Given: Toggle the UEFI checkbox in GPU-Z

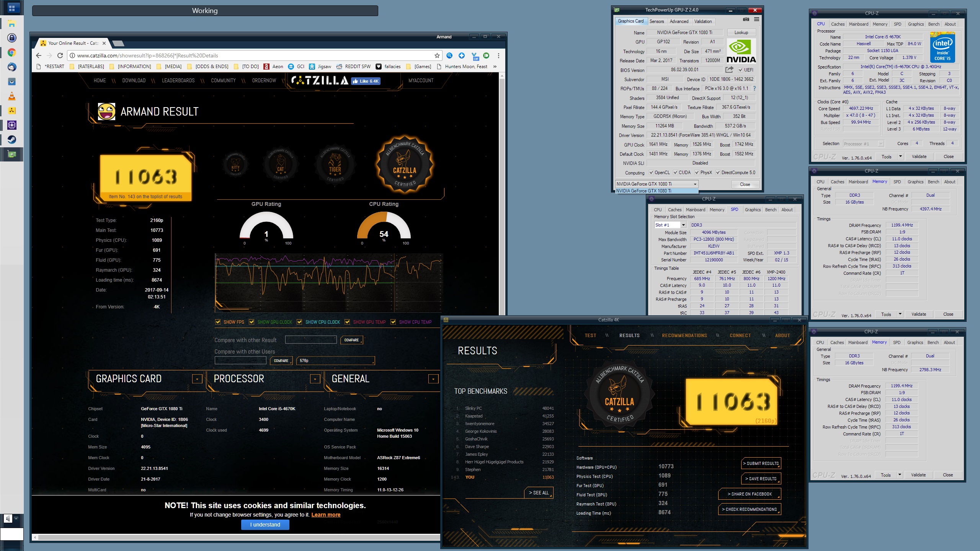Looking at the screenshot, I should [741, 70].
